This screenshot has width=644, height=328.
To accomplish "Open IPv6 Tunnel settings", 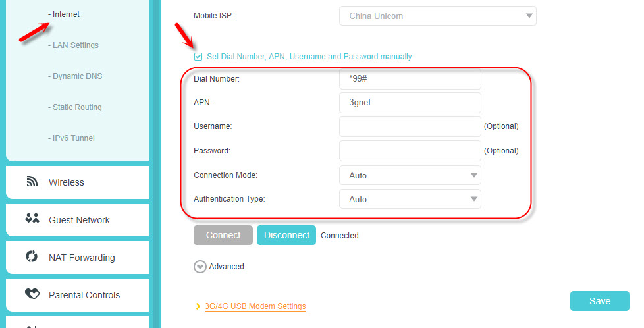I will tap(71, 138).
